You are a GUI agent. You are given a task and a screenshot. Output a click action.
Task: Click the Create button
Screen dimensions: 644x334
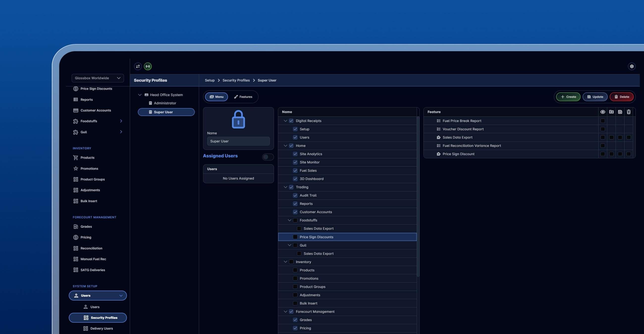(x=568, y=97)
